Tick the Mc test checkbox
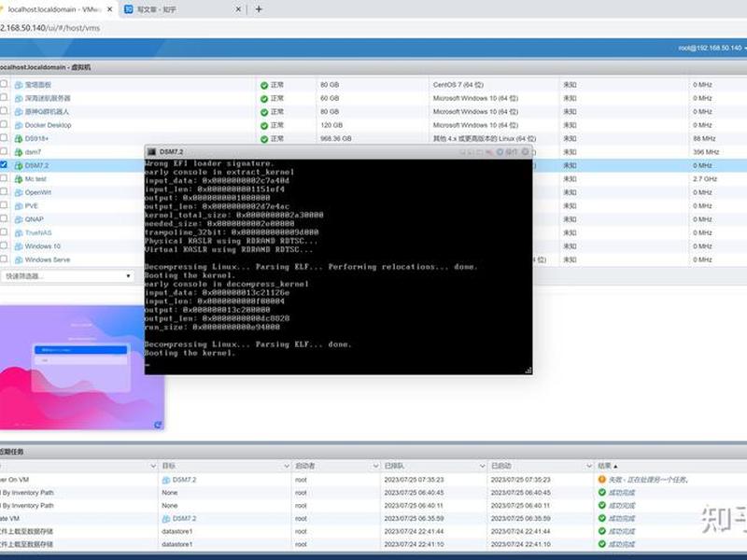This screenshot has height=560, width=747. [x=4, y=177]
